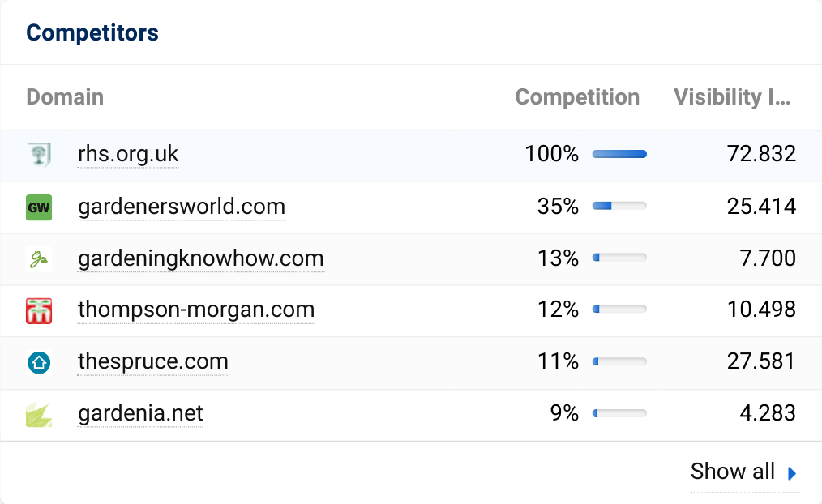
Task: Click the Competitors panel title
Action: click(x=92, y=32)
